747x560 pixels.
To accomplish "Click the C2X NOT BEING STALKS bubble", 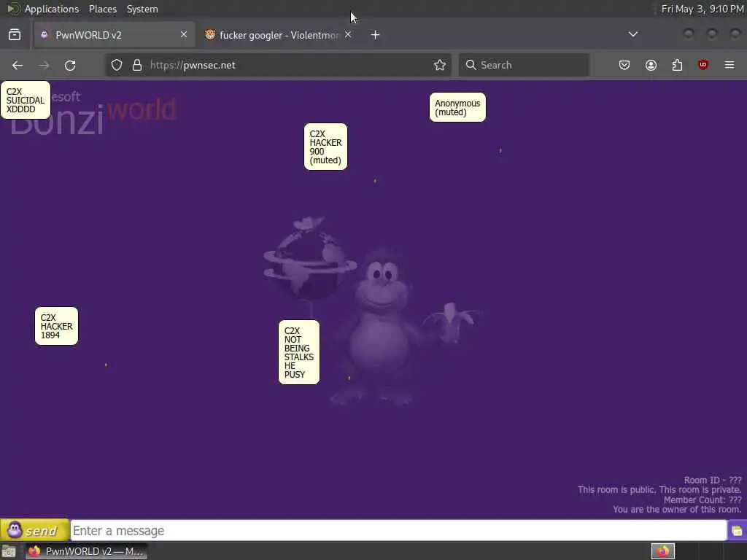I will pyautogui.click(x=298, y=352).
